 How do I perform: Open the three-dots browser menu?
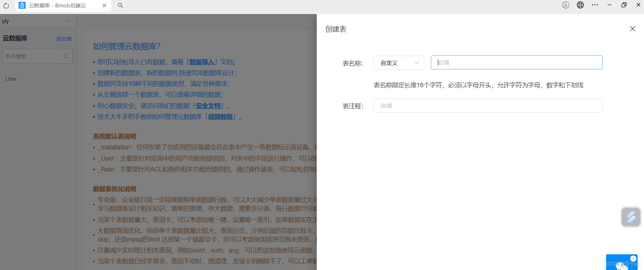pos(595,5)
